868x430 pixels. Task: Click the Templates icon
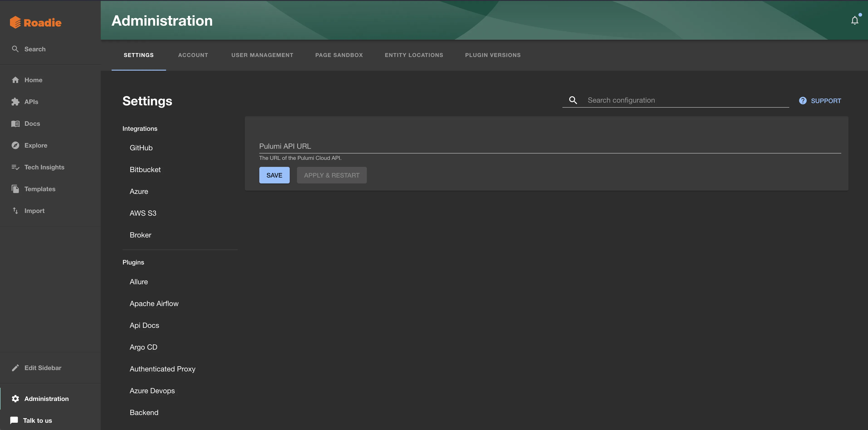(x=15, y=189)
